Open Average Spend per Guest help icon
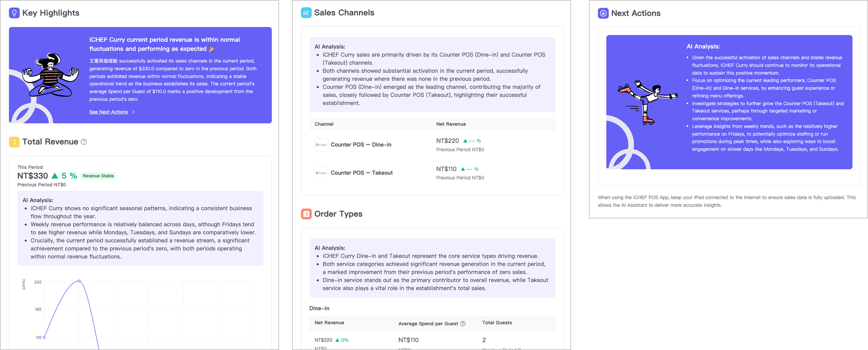 (x=463, y=324)
